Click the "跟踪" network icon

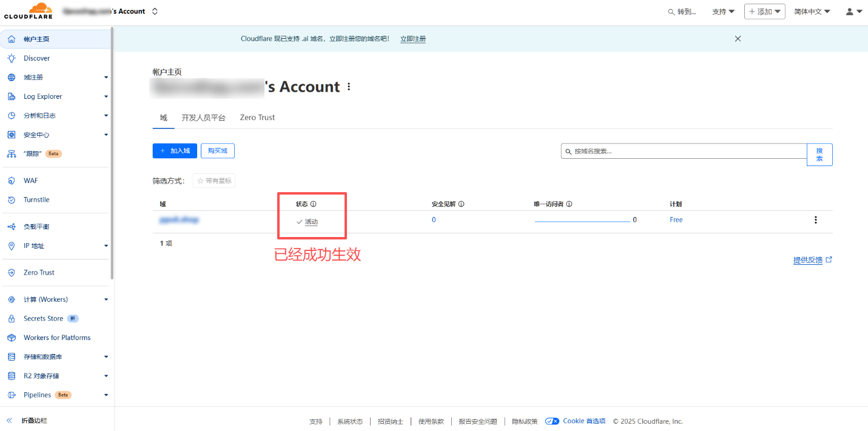point(11,154)
